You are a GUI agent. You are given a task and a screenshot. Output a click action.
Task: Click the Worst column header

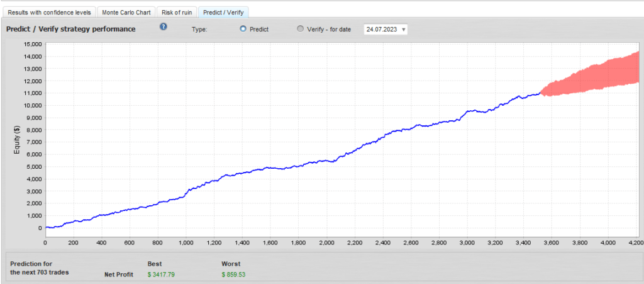click(231, 264)
